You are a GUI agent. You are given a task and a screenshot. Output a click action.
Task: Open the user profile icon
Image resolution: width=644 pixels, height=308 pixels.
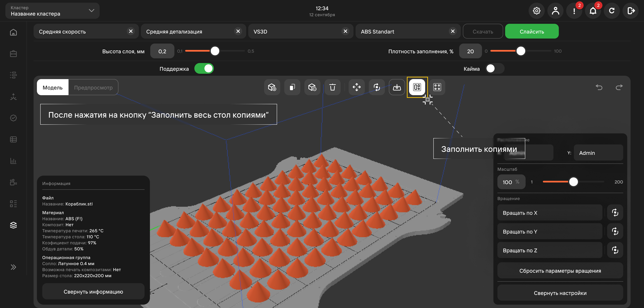(x=555, y=11)
